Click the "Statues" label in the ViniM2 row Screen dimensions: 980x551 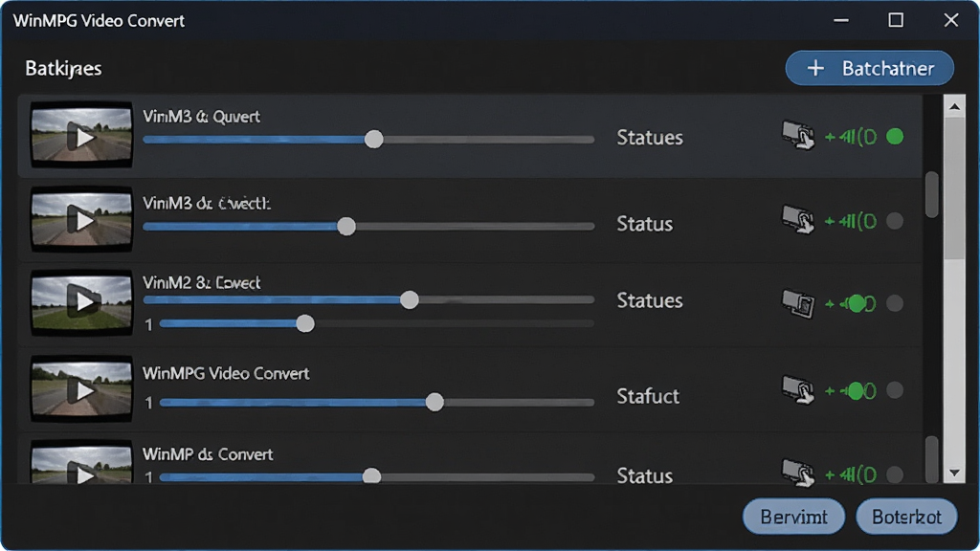point(650,300)
